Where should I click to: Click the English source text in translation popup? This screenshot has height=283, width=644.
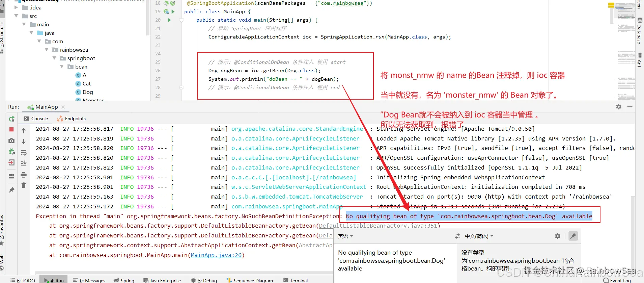[x=391, y=260]
